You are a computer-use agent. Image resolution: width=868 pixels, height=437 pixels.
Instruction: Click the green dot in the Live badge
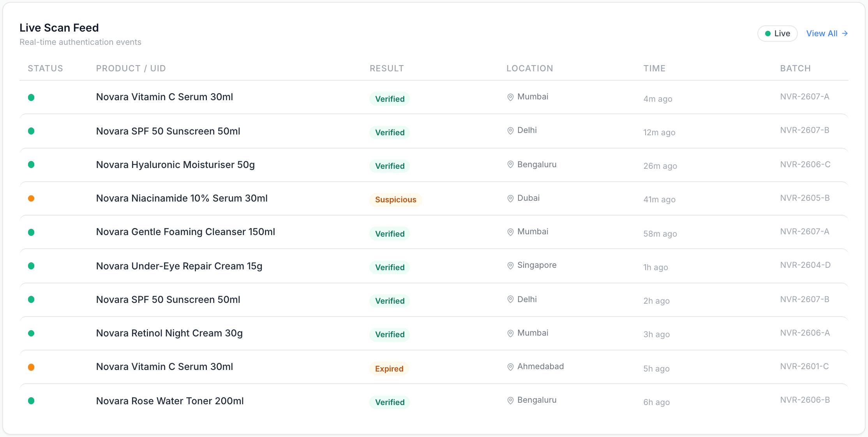tap(767, 34)
